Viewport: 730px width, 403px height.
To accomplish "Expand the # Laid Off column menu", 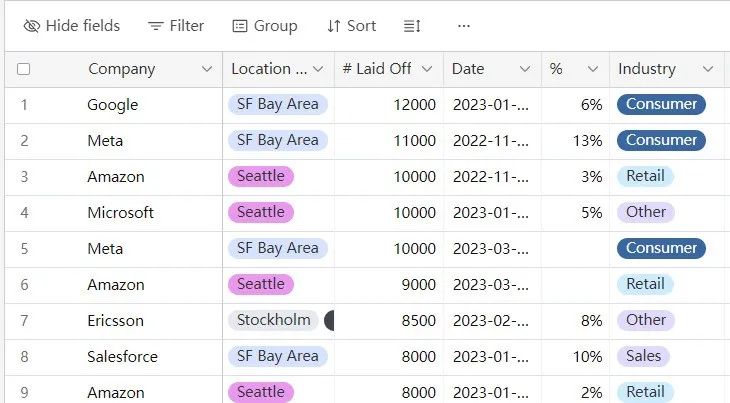I will (x=427, y=69).
